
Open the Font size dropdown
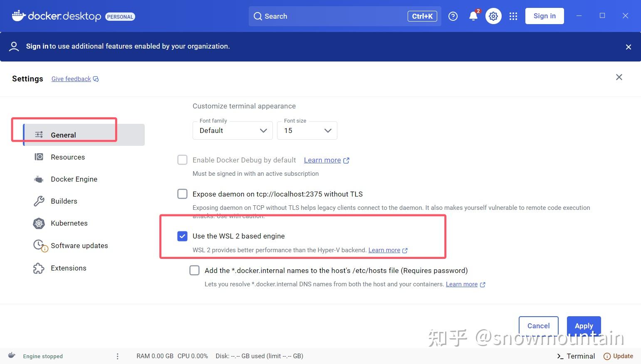307,130
